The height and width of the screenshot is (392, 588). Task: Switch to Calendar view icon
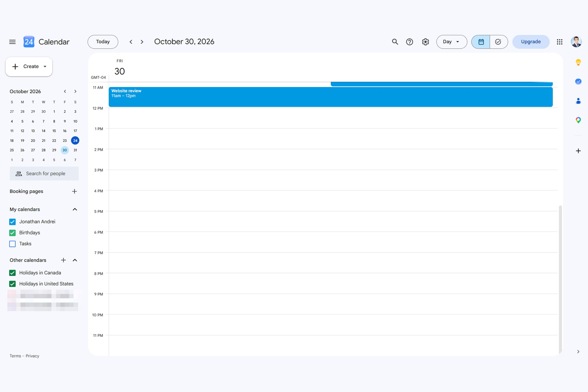[481, 42]
